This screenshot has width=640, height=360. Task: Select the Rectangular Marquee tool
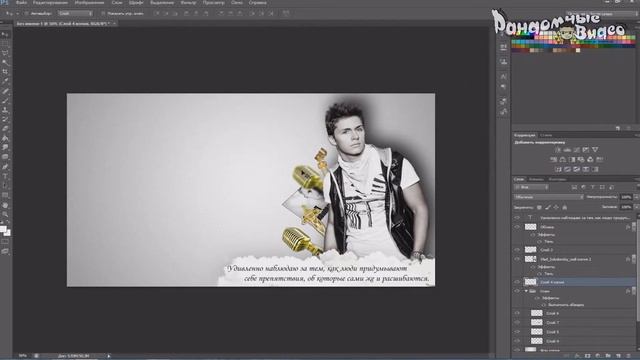point(5,44)
